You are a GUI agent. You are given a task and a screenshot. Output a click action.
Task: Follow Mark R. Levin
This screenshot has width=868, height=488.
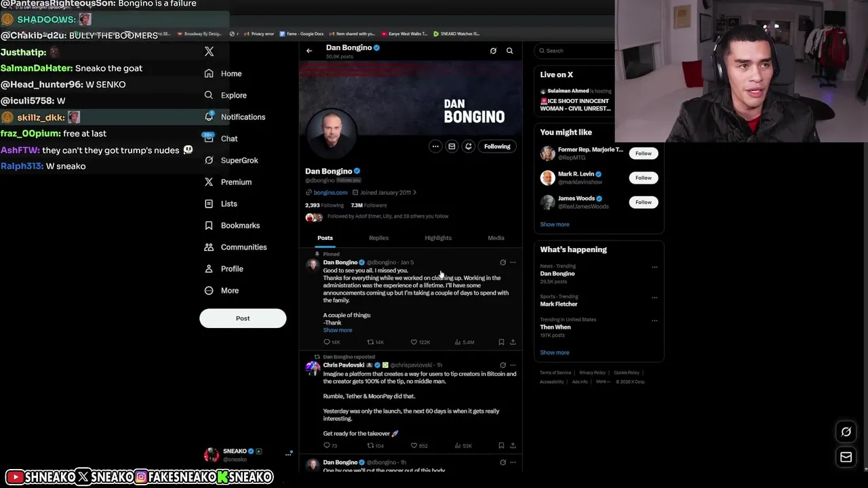pyautogui.click(x=644, y=178)
